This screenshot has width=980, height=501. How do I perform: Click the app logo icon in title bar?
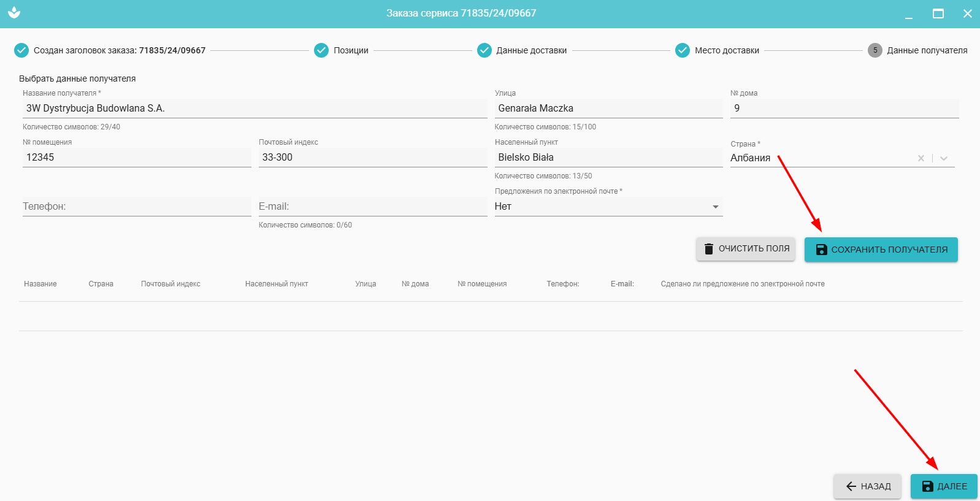coord(14,13)
